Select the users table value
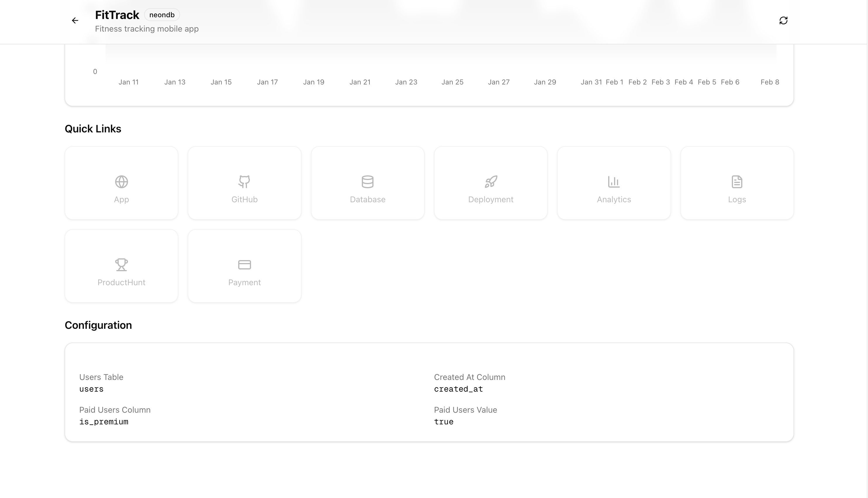868x498 pixels. pos(91,389)
